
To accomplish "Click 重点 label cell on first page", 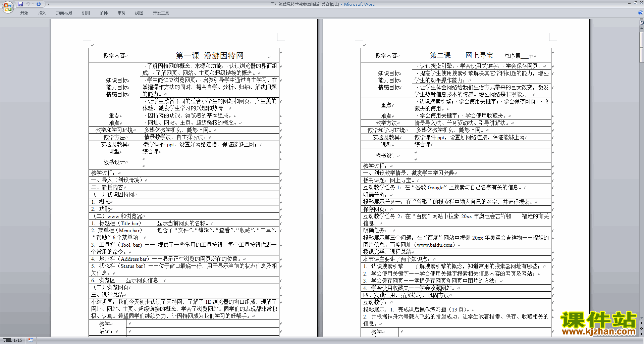I will pos(114,115).
